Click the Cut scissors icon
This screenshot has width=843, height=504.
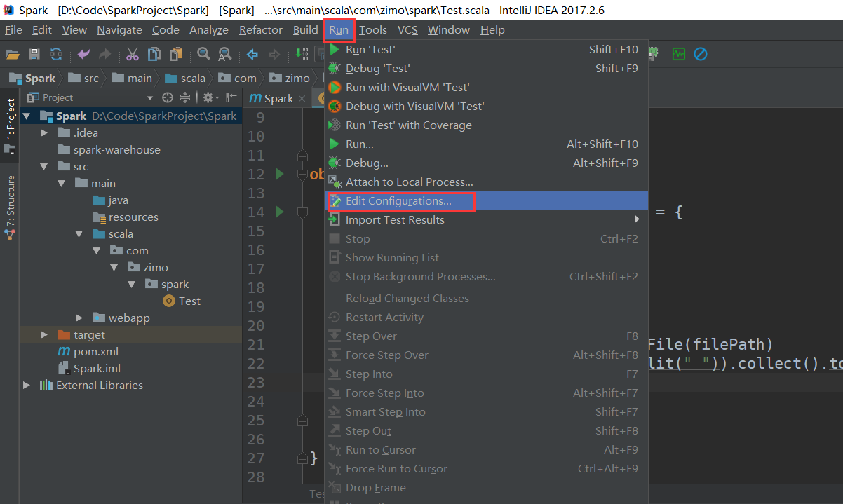click(133, 54)
